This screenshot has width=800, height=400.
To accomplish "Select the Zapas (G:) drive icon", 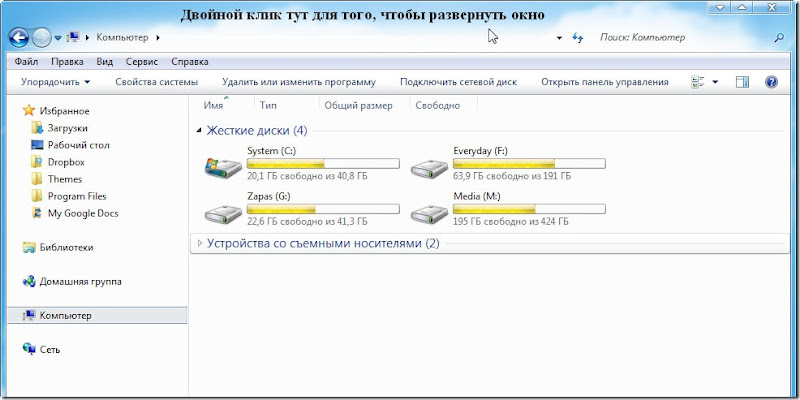I will click(223, 213).
